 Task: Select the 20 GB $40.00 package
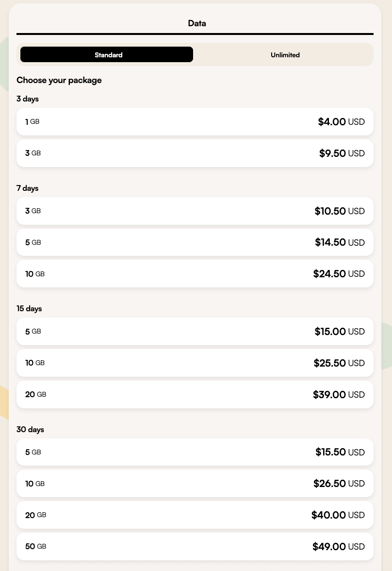point(195,515)
